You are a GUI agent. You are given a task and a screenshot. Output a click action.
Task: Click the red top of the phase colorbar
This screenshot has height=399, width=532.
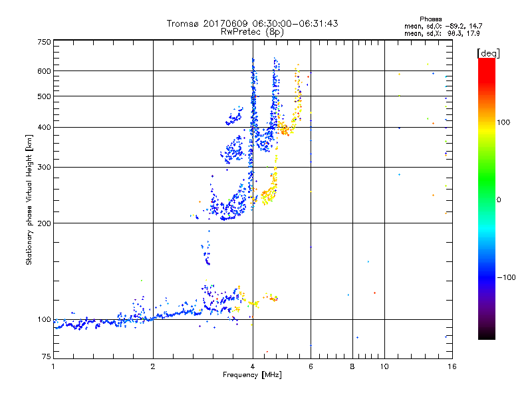(x=486, y=63)
